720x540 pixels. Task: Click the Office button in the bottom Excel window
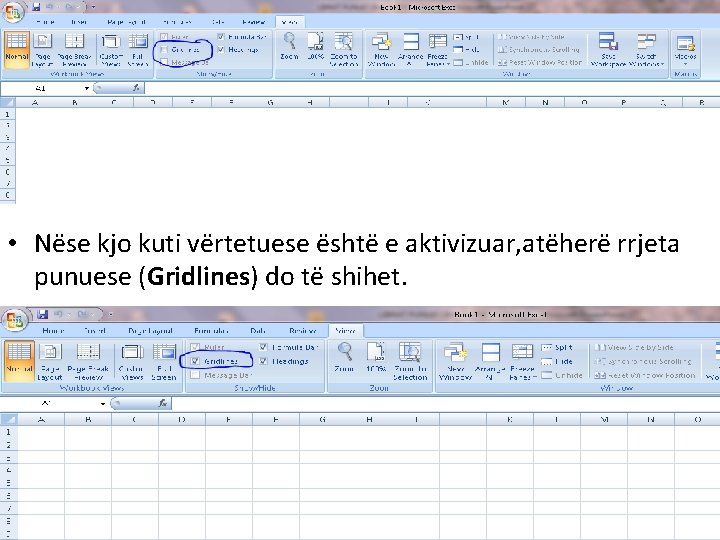[x=15, y=320]
